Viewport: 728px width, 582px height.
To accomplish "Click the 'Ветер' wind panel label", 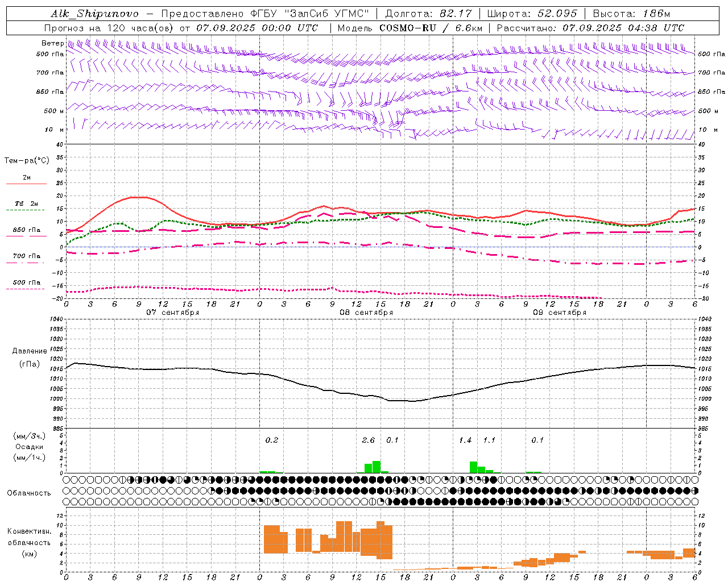I will point(52,43).
